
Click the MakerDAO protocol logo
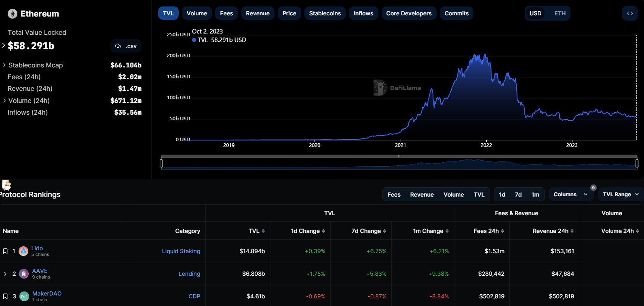[24, 296]
